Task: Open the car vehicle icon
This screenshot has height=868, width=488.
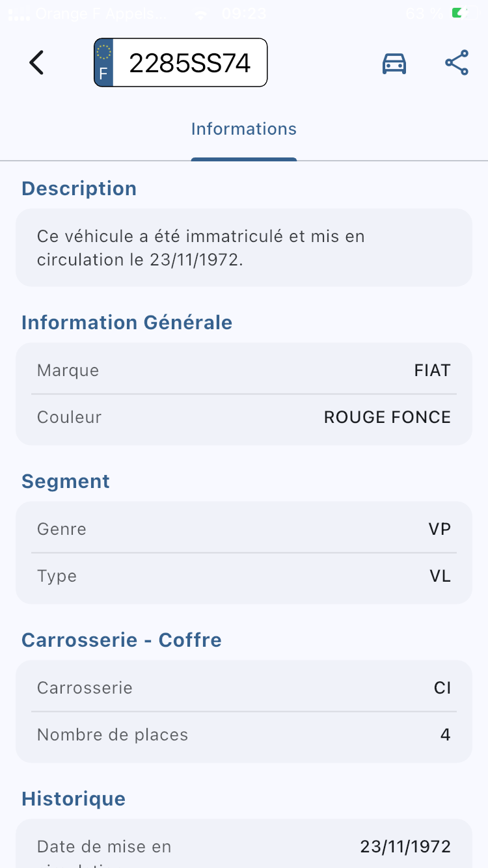Action: point(394,63)
